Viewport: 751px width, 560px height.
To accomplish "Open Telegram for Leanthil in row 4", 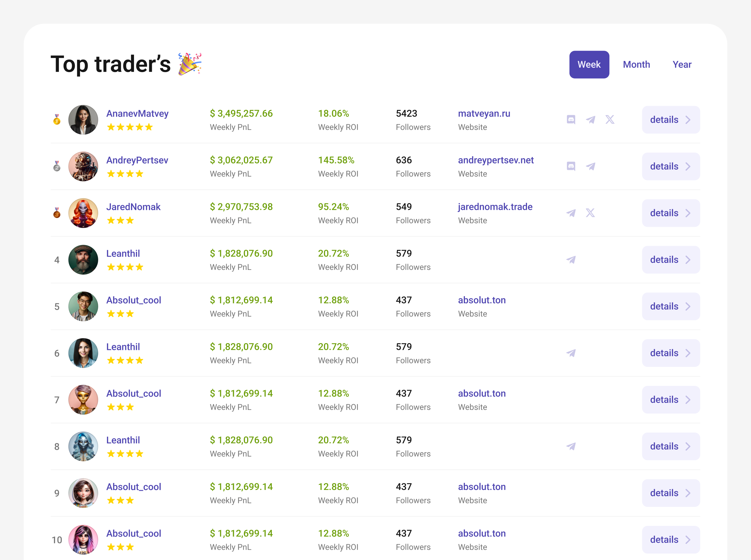I will [571, 260].
